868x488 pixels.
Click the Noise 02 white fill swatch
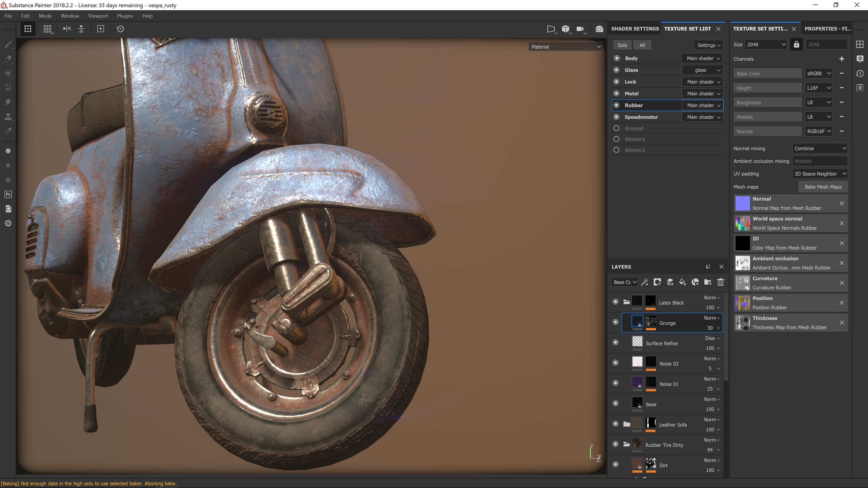click(x=637, y=362)
